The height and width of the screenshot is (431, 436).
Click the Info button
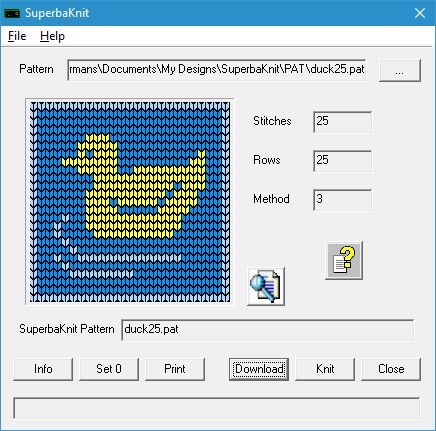tap(43, 369)
